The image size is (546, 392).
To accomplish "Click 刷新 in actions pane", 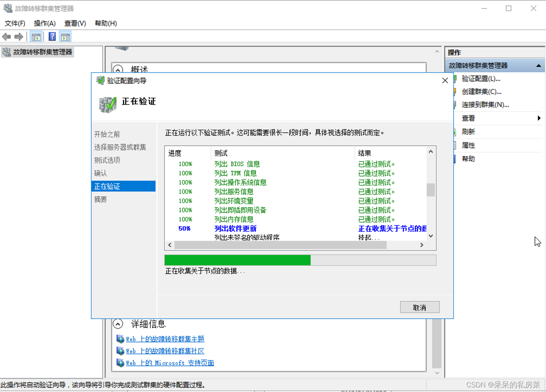I will (x=468, y=132).
